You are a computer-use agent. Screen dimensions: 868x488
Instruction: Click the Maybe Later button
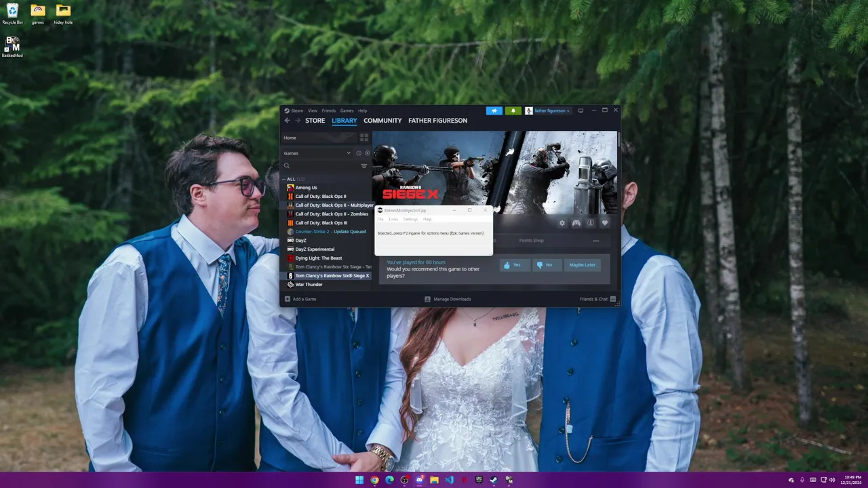coord(583,265)
